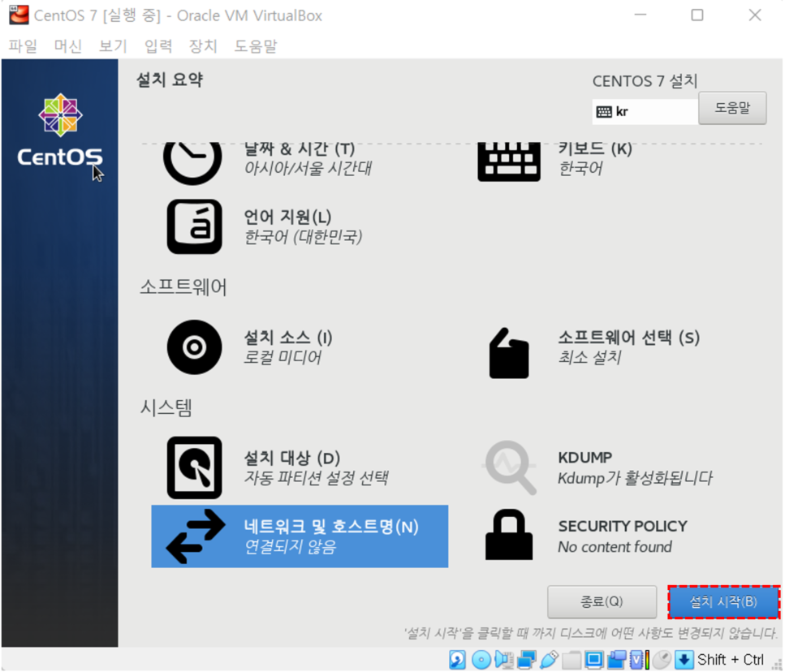
Task: Click the optical disc status icon
Action: (481, 660)
